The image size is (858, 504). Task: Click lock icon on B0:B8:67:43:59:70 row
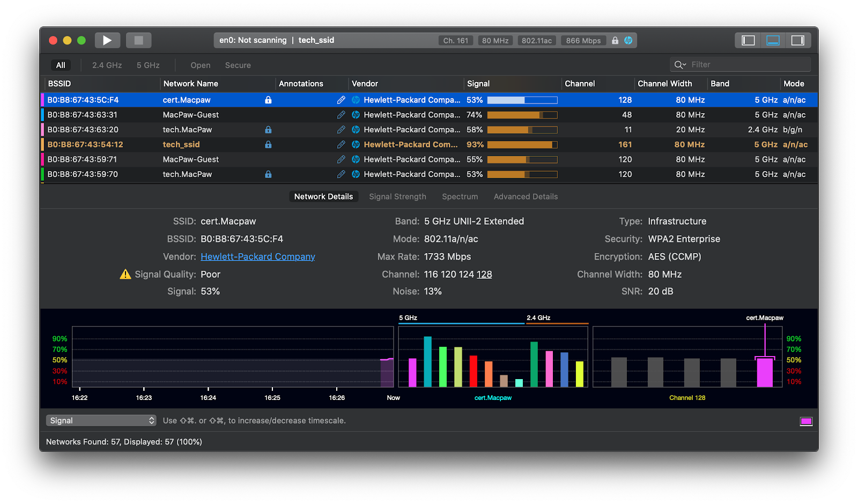click(268, 174)
